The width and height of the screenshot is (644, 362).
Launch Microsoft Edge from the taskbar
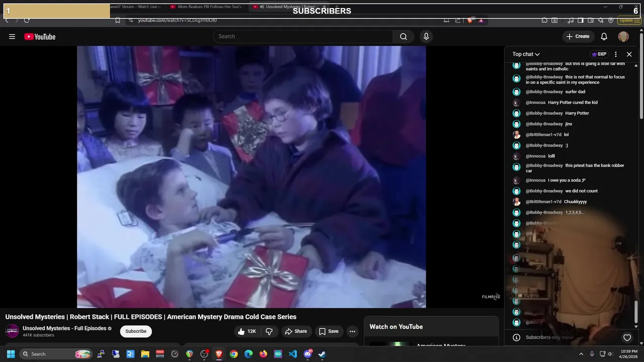coord(249,354)
